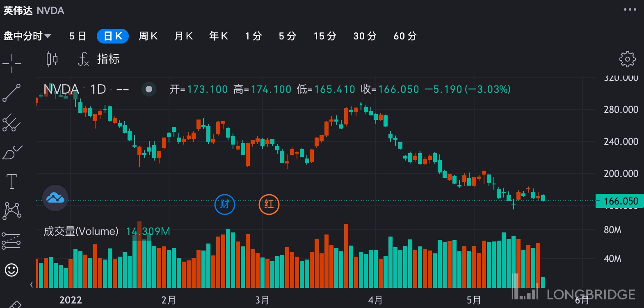Click the 高=174.100 high price value
The image size is (644, 308).
[x=262, y=89]
